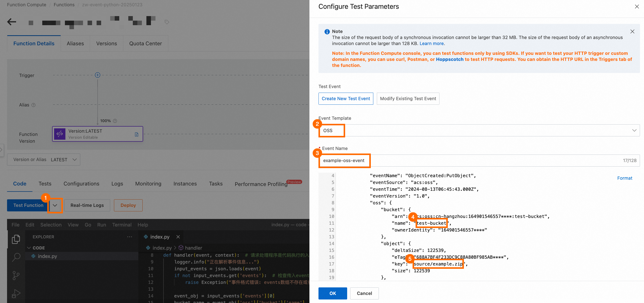Click the "test-bucket" name value in JSON

[431, 223]
